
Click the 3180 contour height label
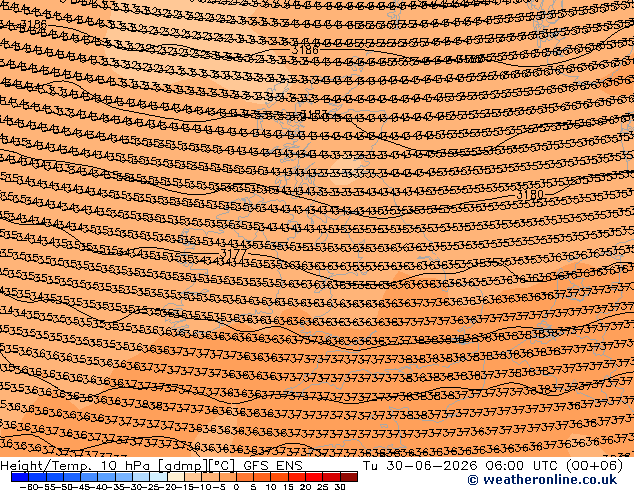(530, 194)
